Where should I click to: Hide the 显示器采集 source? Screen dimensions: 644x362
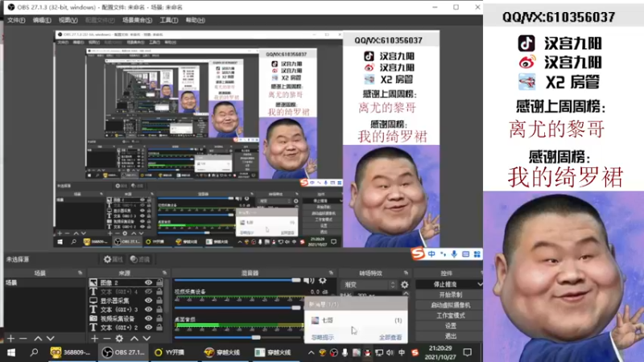tap(148, 300)
